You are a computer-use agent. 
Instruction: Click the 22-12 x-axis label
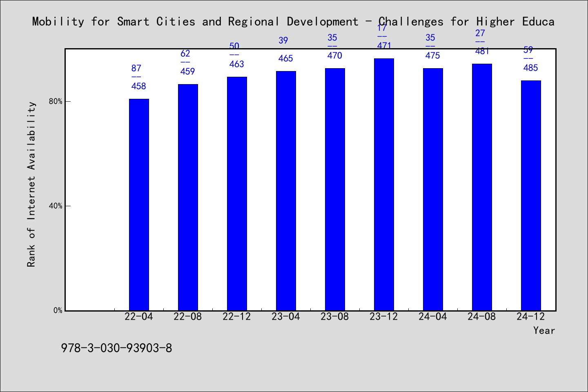(x=237, y=316)
